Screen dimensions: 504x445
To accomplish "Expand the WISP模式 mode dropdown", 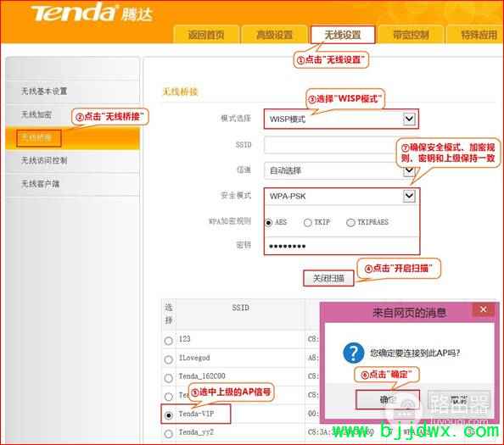I will click(409, 119).
